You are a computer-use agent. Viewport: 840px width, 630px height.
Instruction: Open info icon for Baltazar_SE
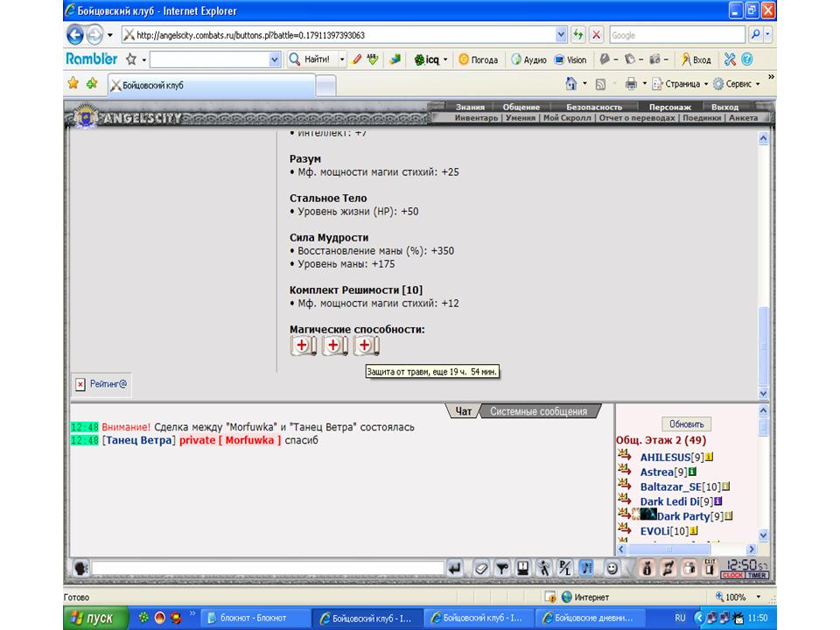pos(726,486)
